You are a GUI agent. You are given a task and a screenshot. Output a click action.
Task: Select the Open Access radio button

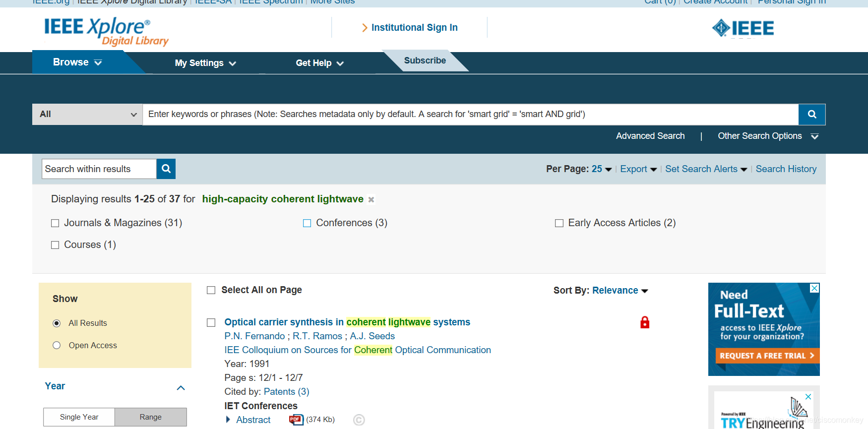57,345
